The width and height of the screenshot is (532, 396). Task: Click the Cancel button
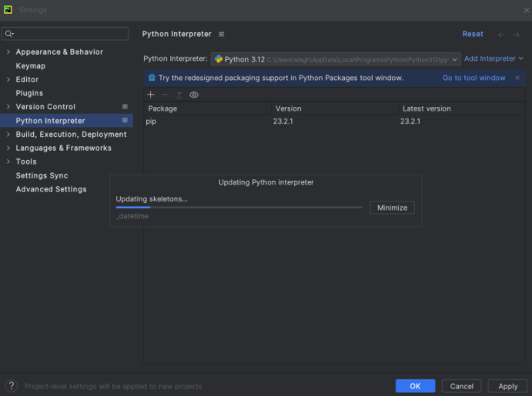[x=461, y=386]
